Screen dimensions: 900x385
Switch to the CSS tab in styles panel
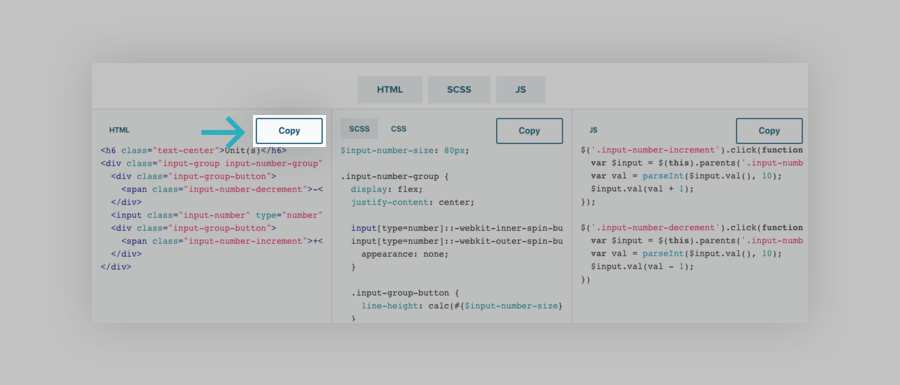point(398,129)
